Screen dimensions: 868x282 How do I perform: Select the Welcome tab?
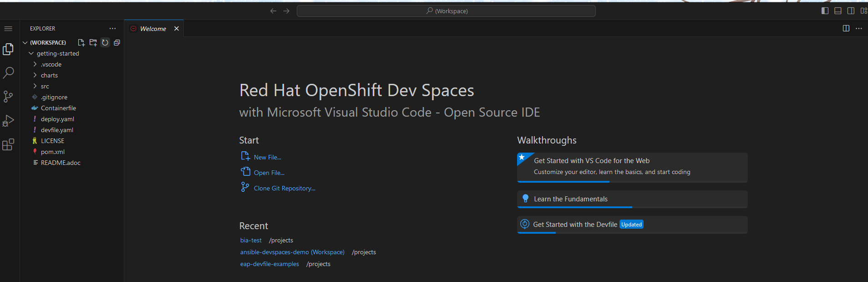point(153,29)
